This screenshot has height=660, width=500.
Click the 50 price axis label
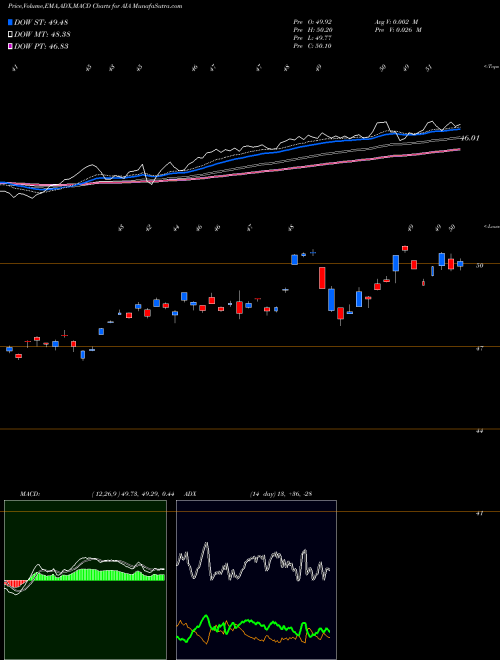click(x=479, y=265)
